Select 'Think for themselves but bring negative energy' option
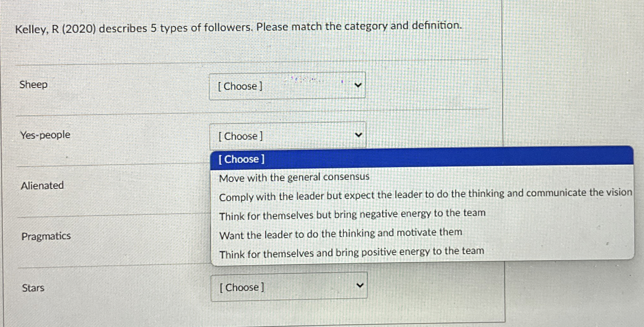Screen dimensions: 644x327 pos(352,213)
